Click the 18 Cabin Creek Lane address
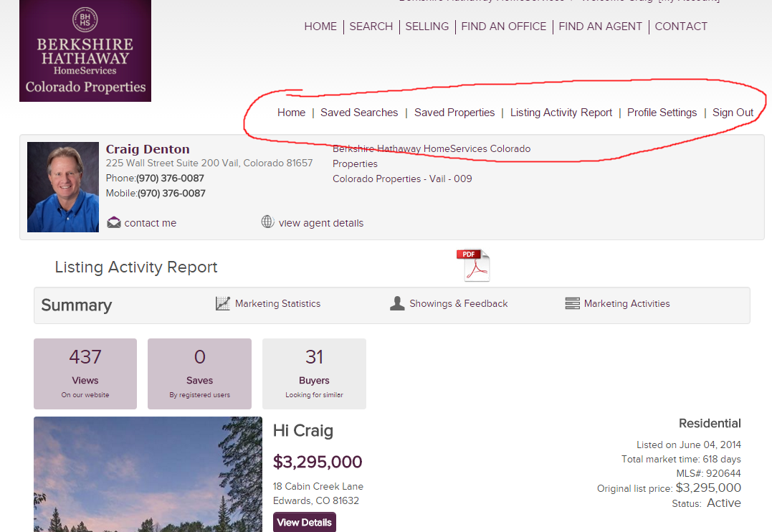 (318, 486)
